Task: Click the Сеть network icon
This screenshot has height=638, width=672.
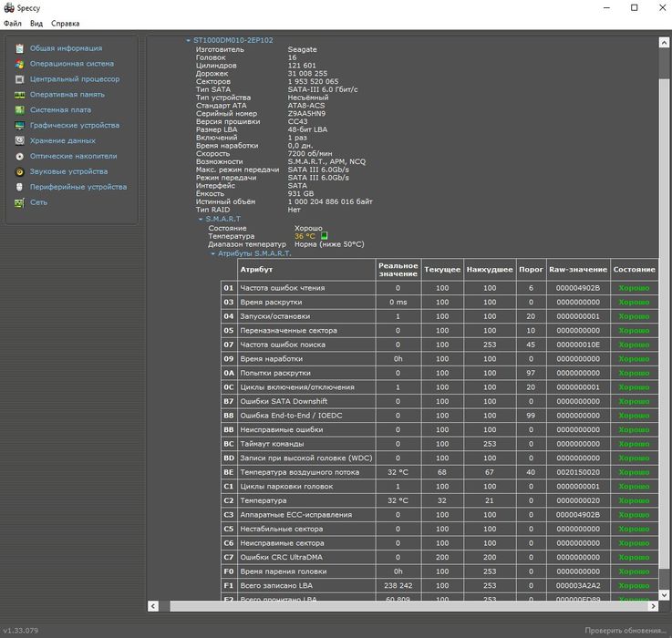Action: 20,202
